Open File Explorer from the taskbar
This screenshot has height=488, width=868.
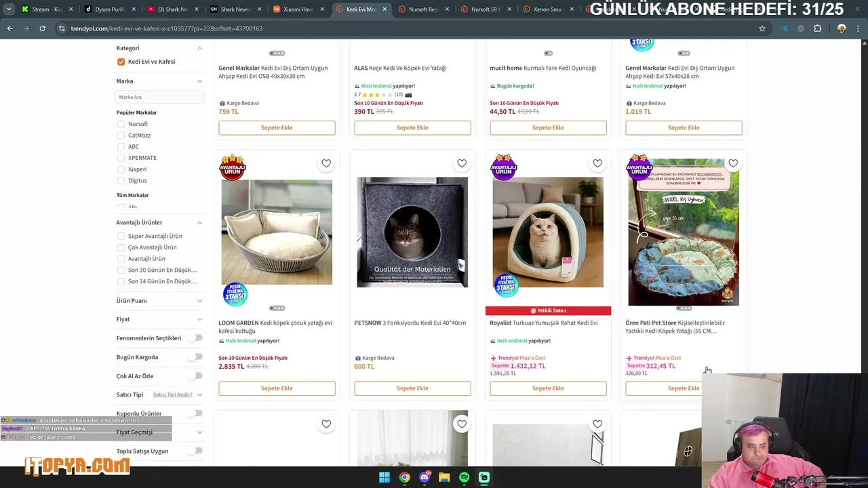pyautogui.click(x=444, y=477)
